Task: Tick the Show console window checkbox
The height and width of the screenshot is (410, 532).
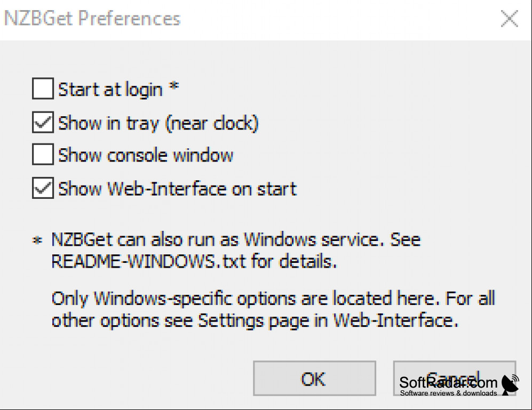Action: point(43,154)
